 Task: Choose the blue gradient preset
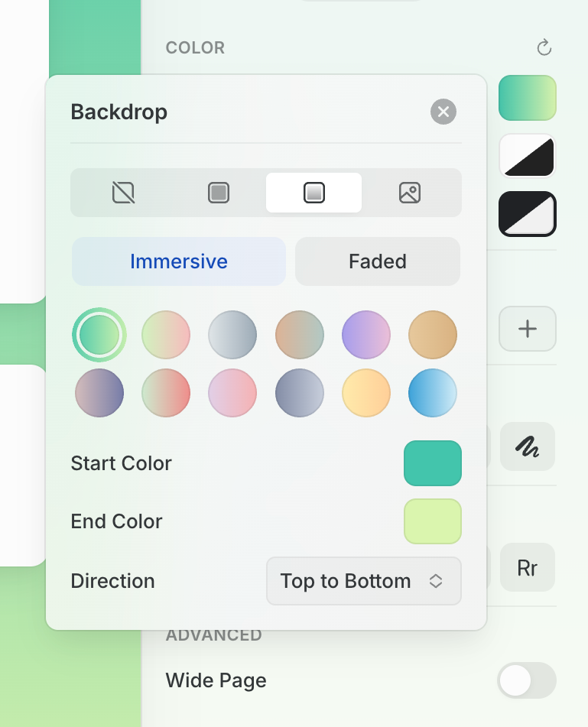coord(433,393)
